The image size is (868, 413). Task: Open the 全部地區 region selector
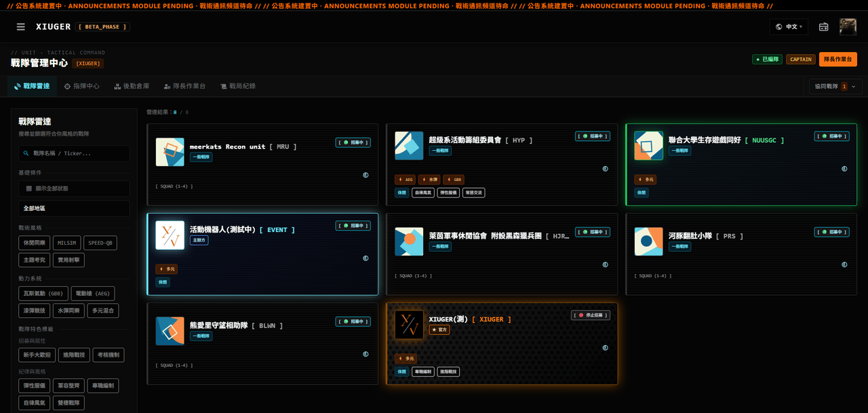[74, 208]
